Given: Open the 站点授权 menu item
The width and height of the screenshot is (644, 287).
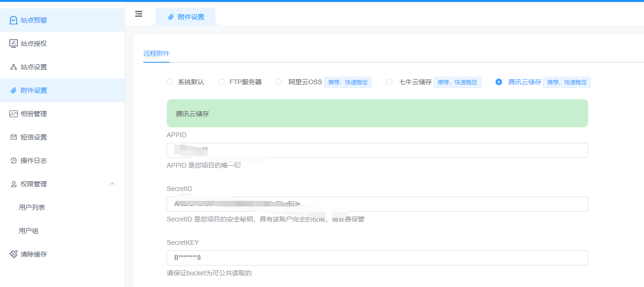Looking at the screenshot, I should pos(62,44).
